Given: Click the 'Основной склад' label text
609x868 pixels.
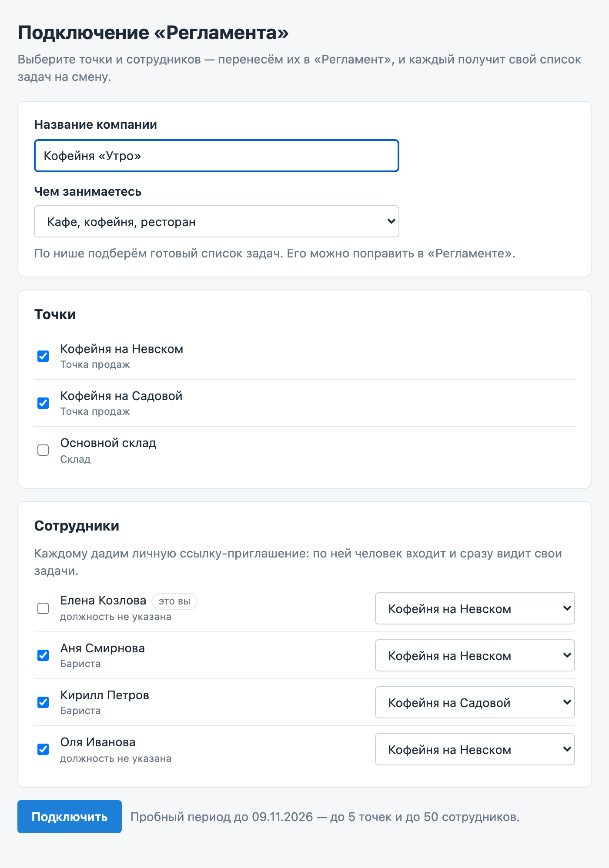Looking at the screenshot, I should tap(108, 443).
